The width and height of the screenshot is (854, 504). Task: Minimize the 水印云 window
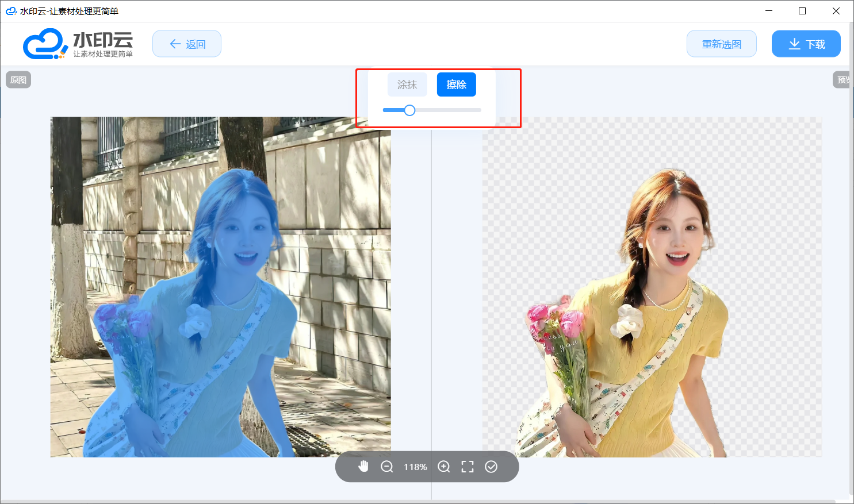[769, 11]
